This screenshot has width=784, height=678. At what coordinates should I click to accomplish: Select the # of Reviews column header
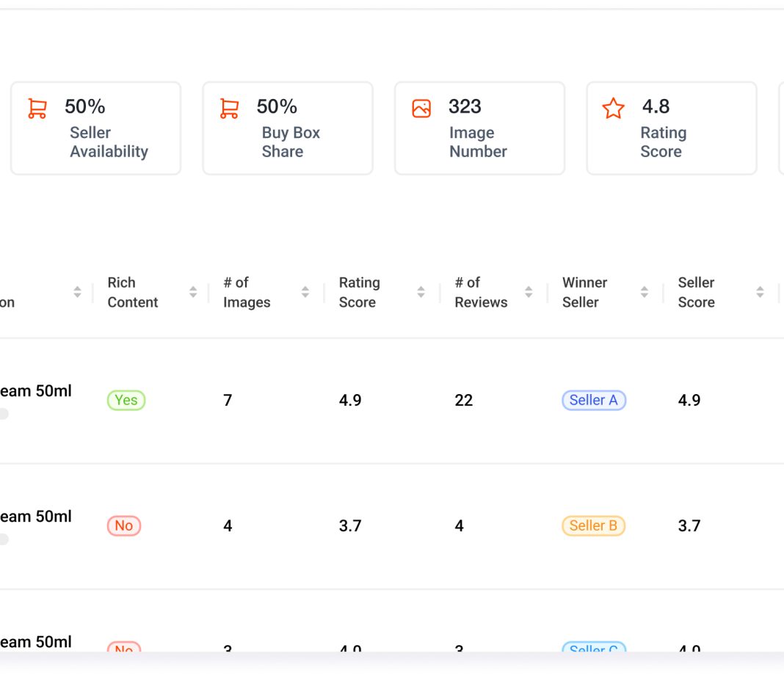(x=481, y=292)
